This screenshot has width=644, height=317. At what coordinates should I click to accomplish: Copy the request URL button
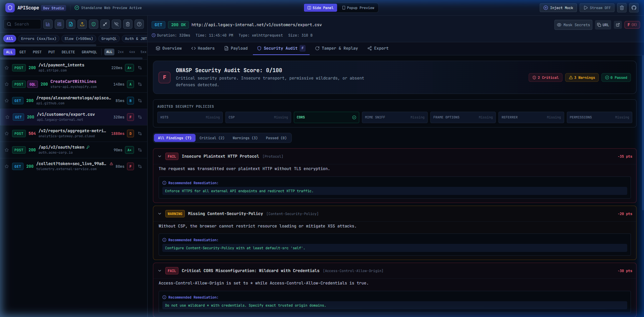[603, 25]
